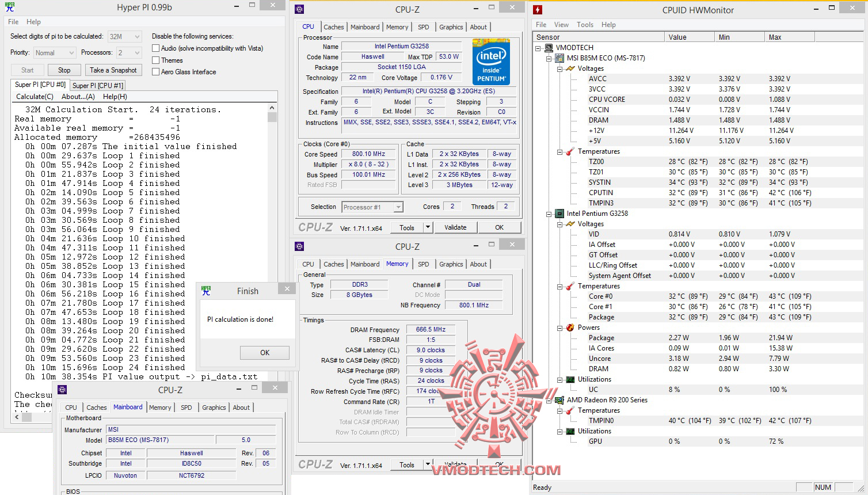Click the Intel Pentium G3258 chip icon
The image size is (868, 495).
click(559, 214)
